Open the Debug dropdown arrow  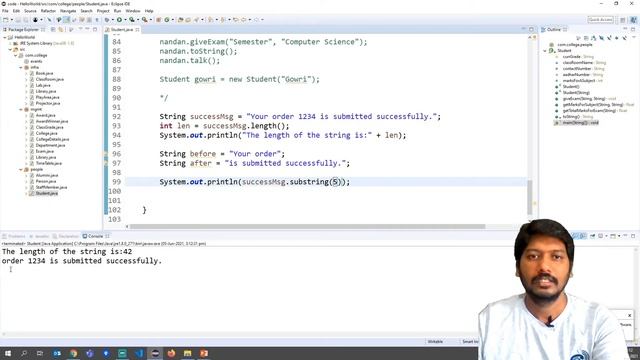click(113, 20)
